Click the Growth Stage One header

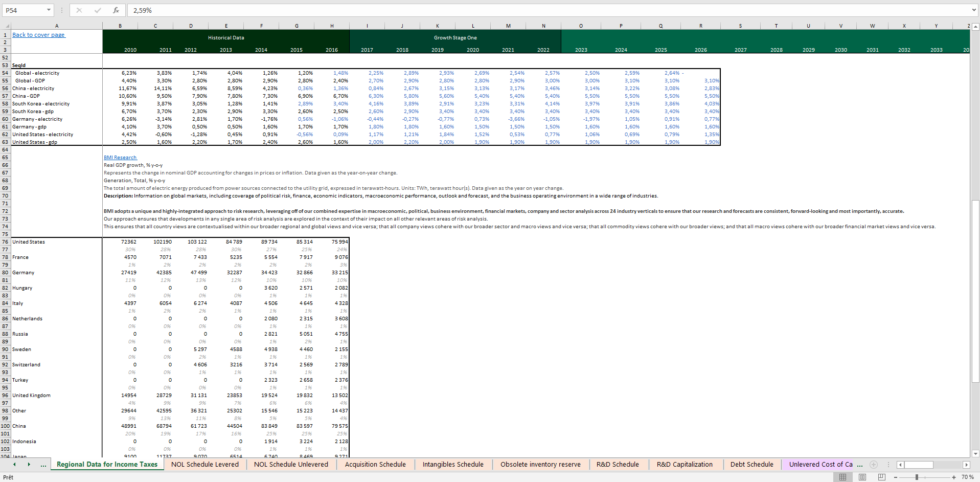pos(455,38)
